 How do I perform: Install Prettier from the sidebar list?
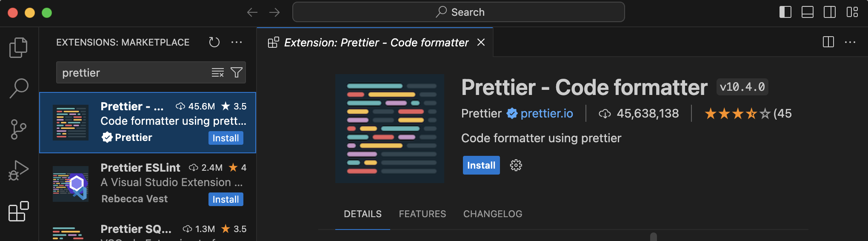click(226, 138)
